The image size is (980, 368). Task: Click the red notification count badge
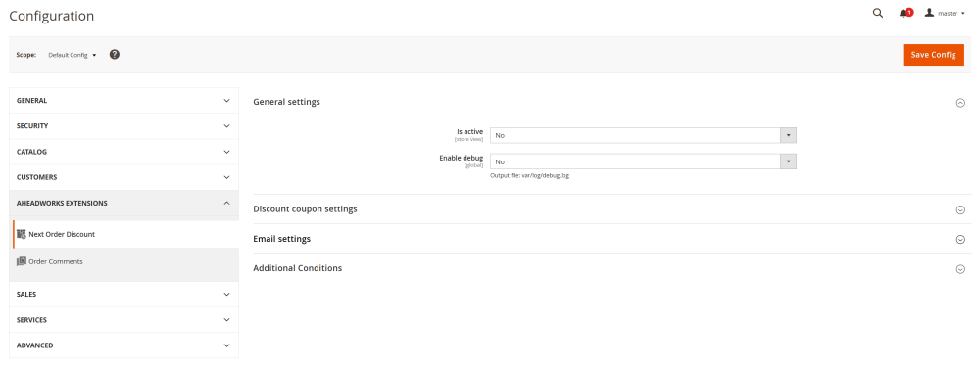(x=909, y=12)
